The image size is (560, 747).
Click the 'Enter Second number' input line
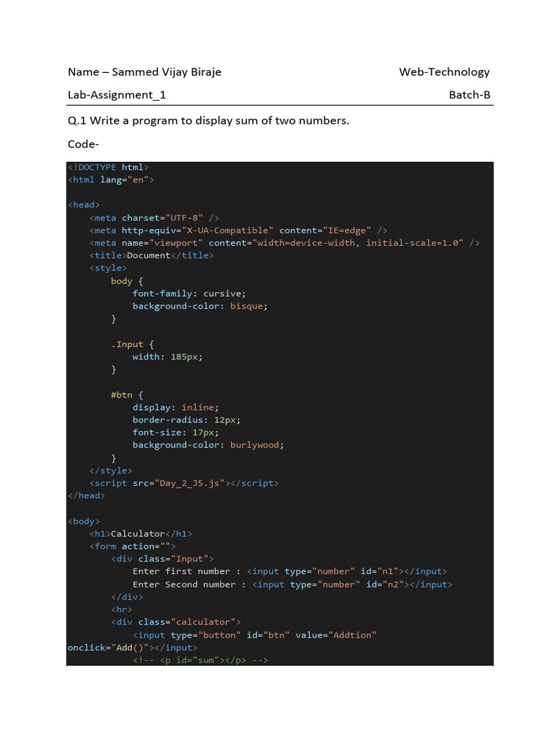pos(292,584)
